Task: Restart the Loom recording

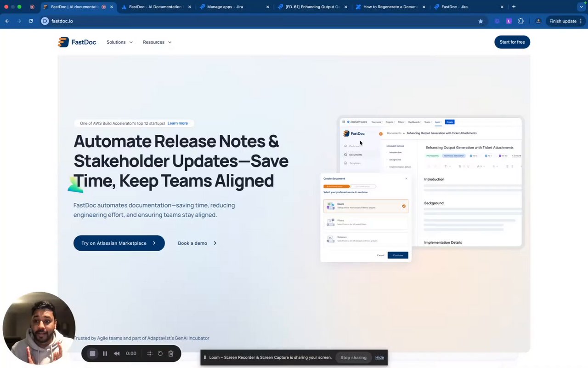Action: coord(160,353)
